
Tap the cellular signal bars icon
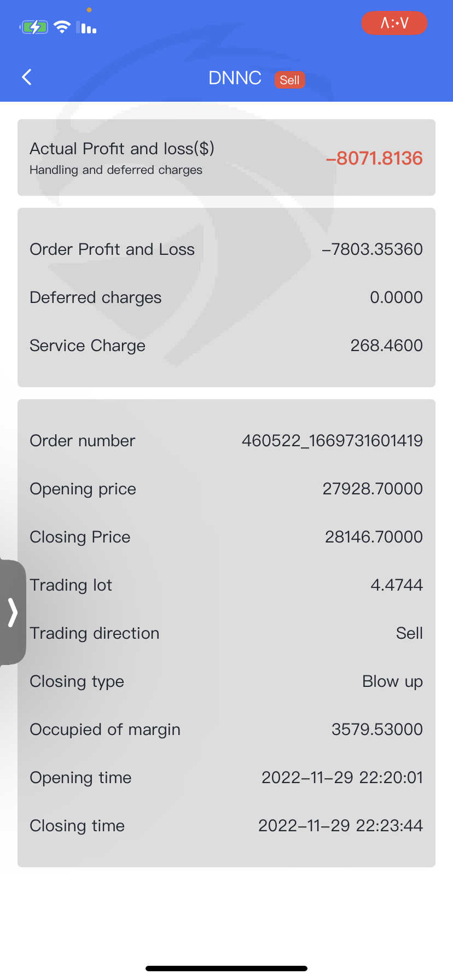click(x=86, y=27)
